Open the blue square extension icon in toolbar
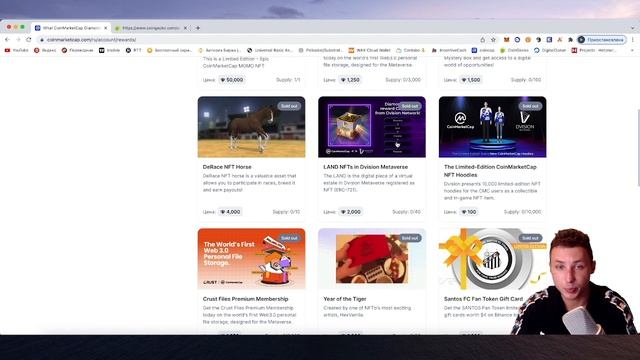This screenshot has height=360, width=640. pyautogui.click(x=549, y=40)
